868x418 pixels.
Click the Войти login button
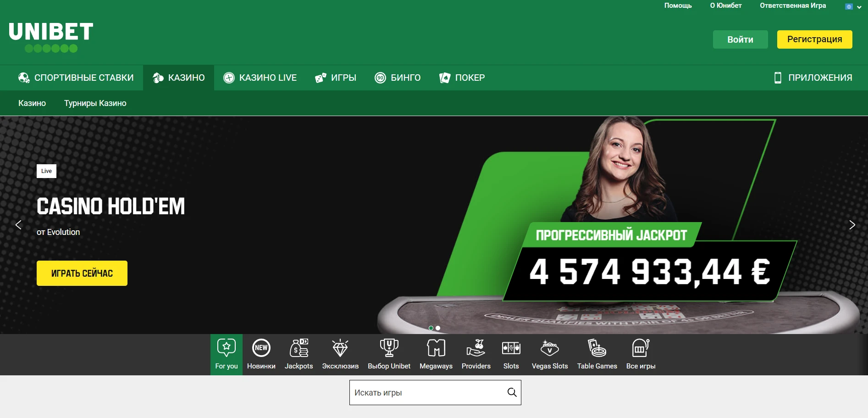pos(740,39)
